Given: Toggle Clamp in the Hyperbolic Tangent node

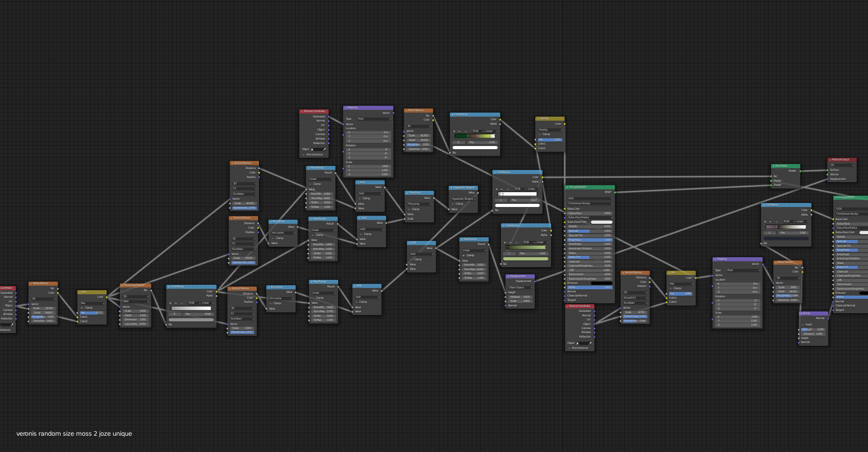Looking at the screenshot, I should 453,204.
